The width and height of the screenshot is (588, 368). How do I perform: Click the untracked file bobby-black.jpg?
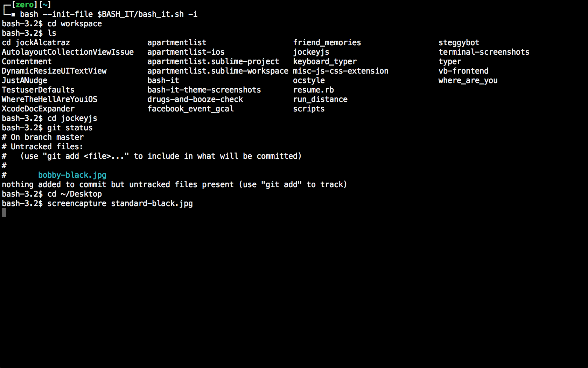tap(72, 175)
